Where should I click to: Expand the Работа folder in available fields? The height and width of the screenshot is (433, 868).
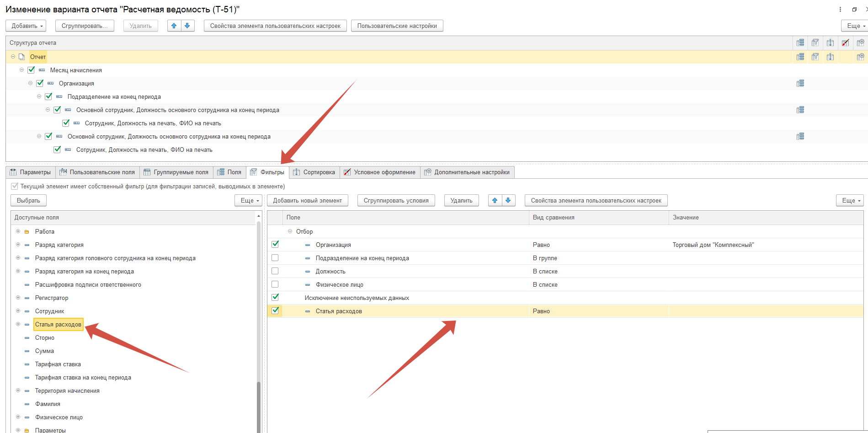point(18,232)
